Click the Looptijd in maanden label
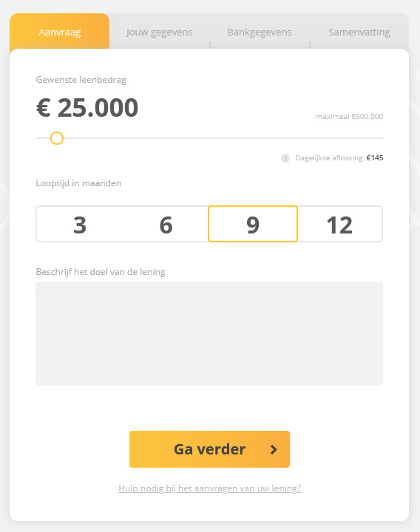This screenshot has width=420, height=532. pos(78,183)
